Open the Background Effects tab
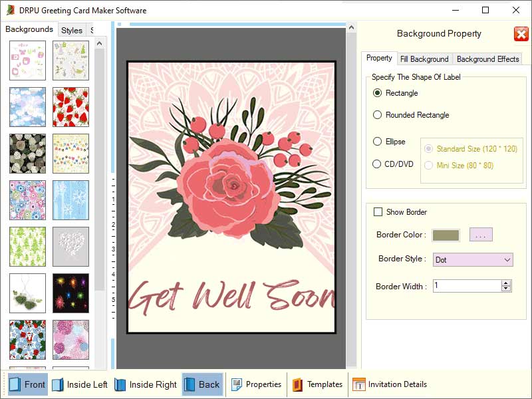 487,59
